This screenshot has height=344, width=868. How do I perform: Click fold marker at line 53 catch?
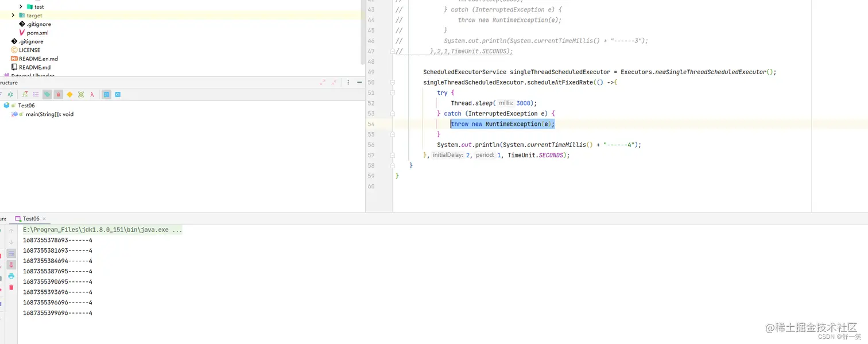[x=393, y=114]
